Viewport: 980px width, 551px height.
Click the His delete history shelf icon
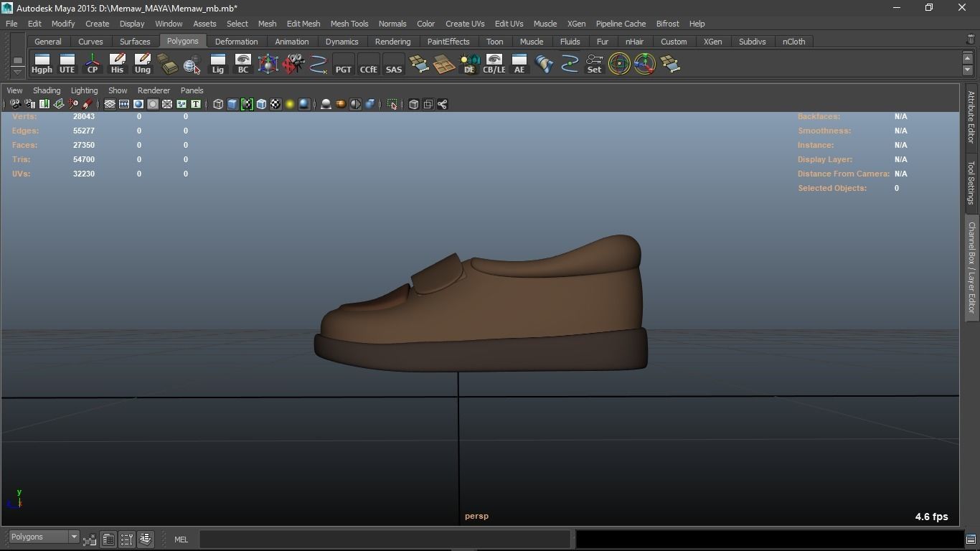tap(117, 64)
